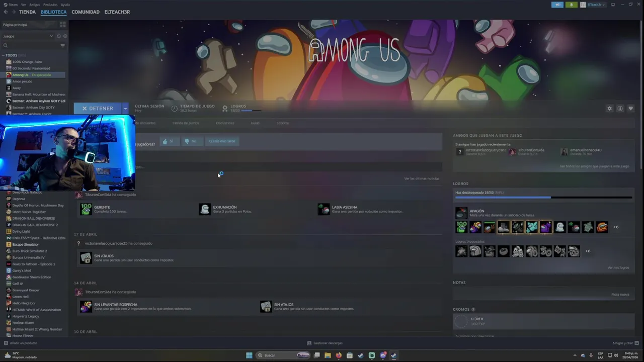Switch to the COMUNIDAD tab
Viewport: 644px width, 362px height.
(86, 12)
